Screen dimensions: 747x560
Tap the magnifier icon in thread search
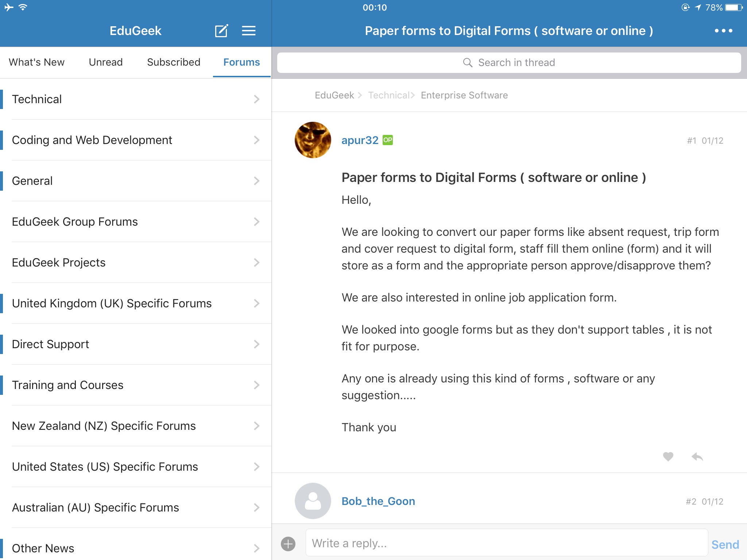(x=468, y=62)
